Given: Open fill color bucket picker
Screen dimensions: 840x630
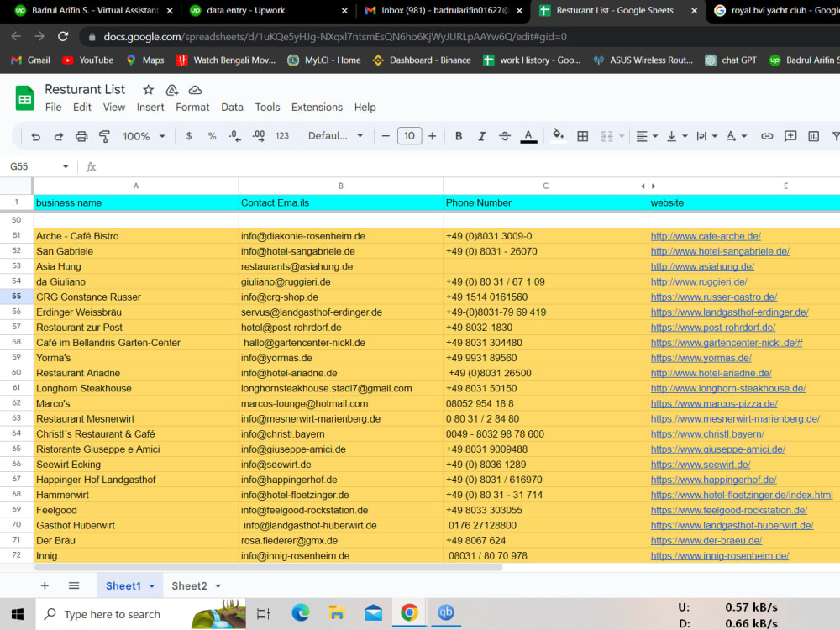Looking at the screenshot, I should point(559,135).
